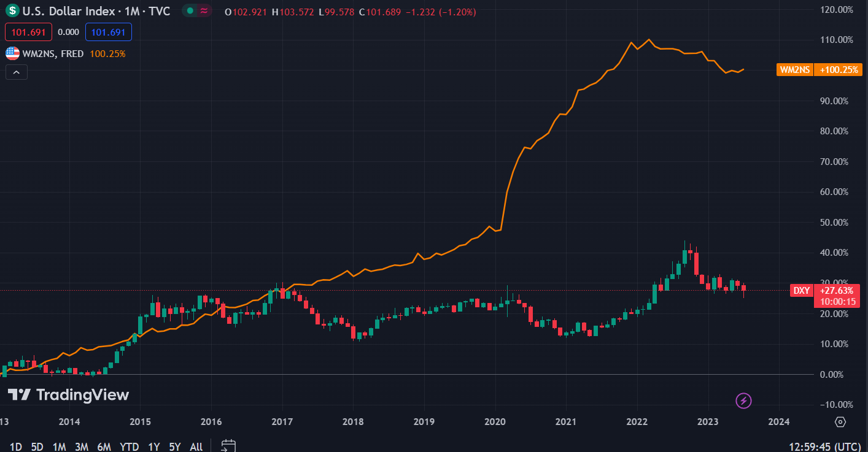Click the 2016 time axis label
The image size is (868, 452).
(x=211, y=422)
